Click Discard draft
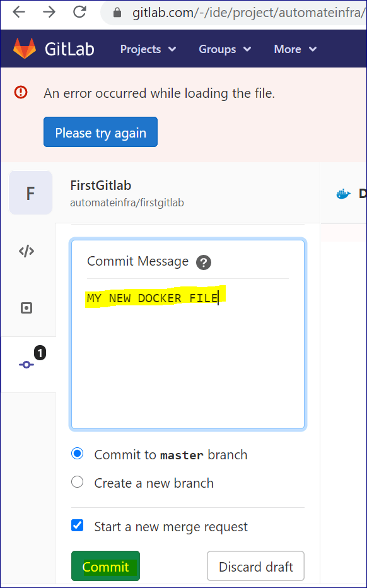The image size is (367, 588). click(255, 566)
